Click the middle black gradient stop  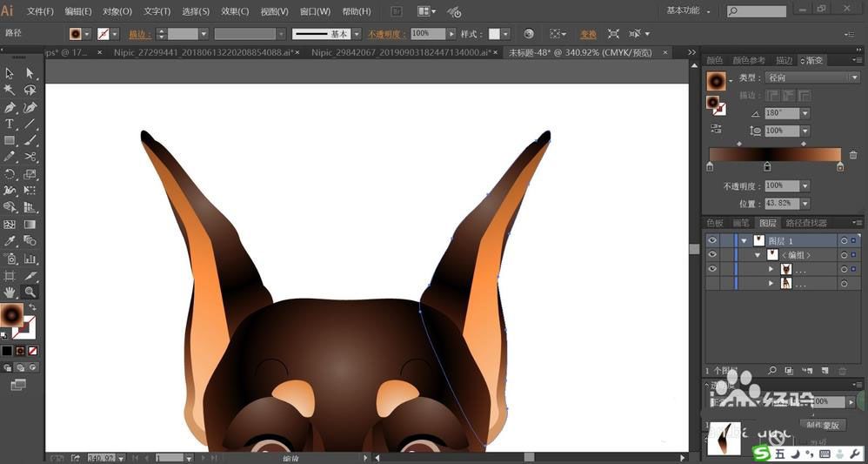pos(766,167)
